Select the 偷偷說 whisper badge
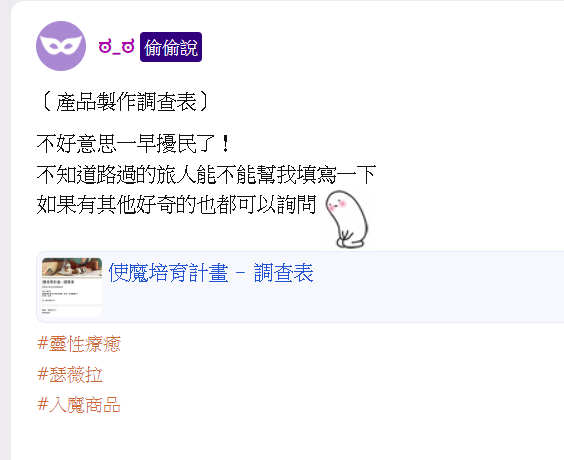 pos(171,47)
